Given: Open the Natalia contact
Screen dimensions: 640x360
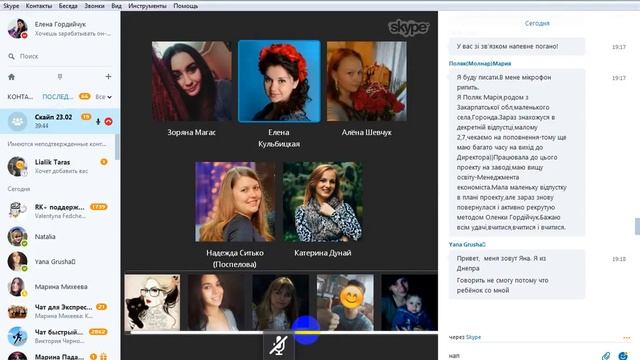Looking at the screenshot, I should tap(60, 237).
